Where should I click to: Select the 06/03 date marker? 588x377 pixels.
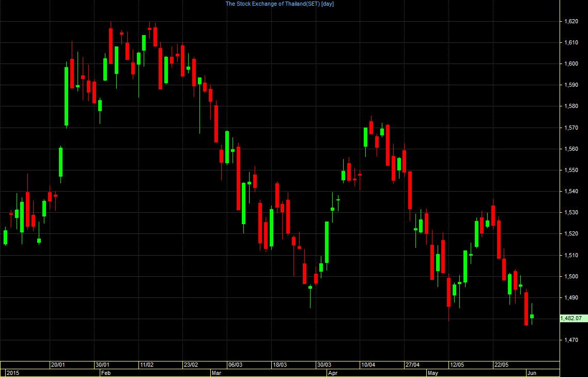235,365
